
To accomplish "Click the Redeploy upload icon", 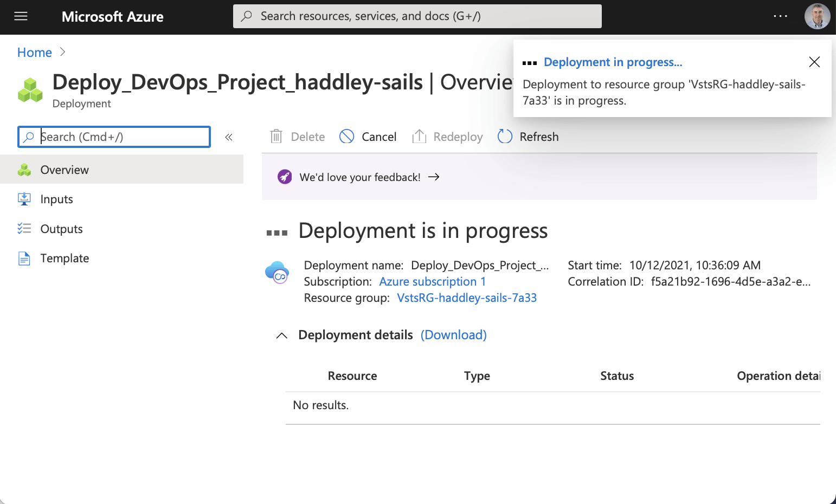I will [x=419, y=137].
